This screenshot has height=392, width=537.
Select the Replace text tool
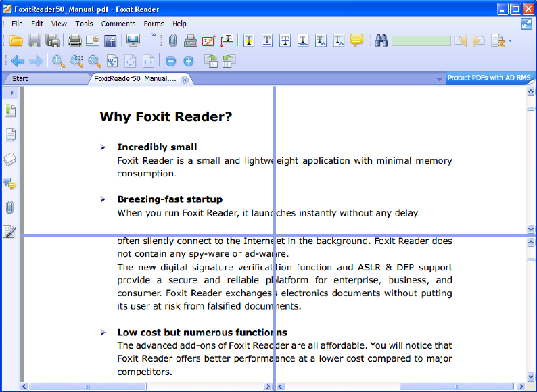coord(321,41)
